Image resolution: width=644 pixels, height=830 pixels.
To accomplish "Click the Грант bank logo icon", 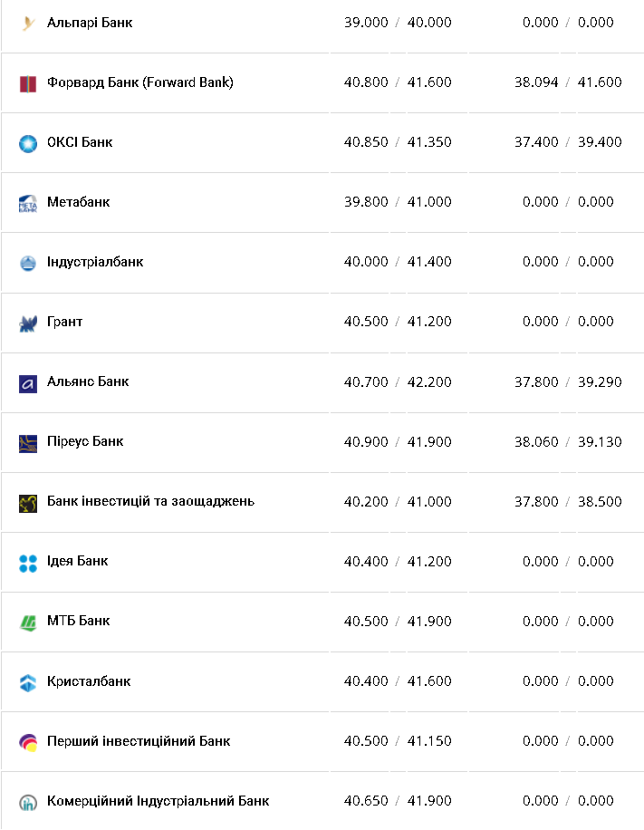I will coord(28,323).
